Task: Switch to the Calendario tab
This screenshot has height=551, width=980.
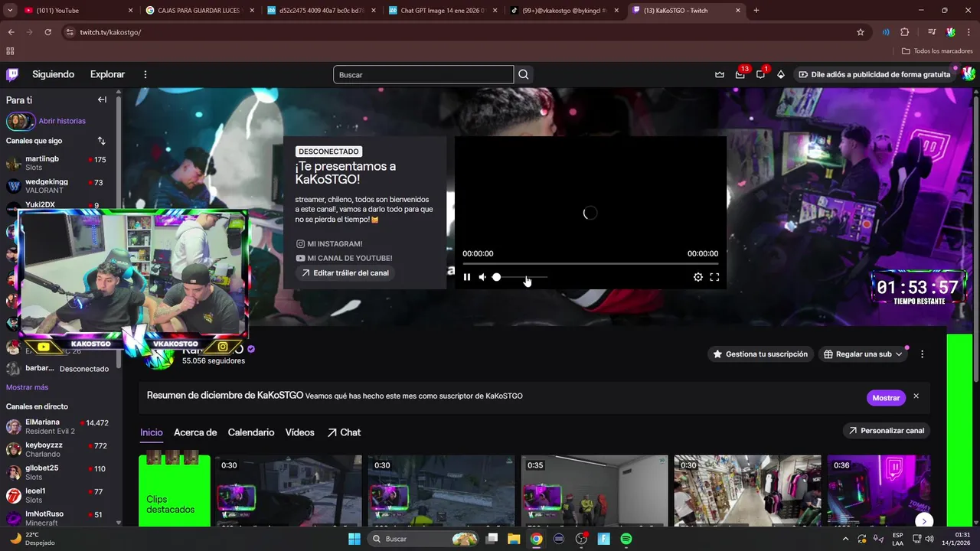Action: [251, 432]
